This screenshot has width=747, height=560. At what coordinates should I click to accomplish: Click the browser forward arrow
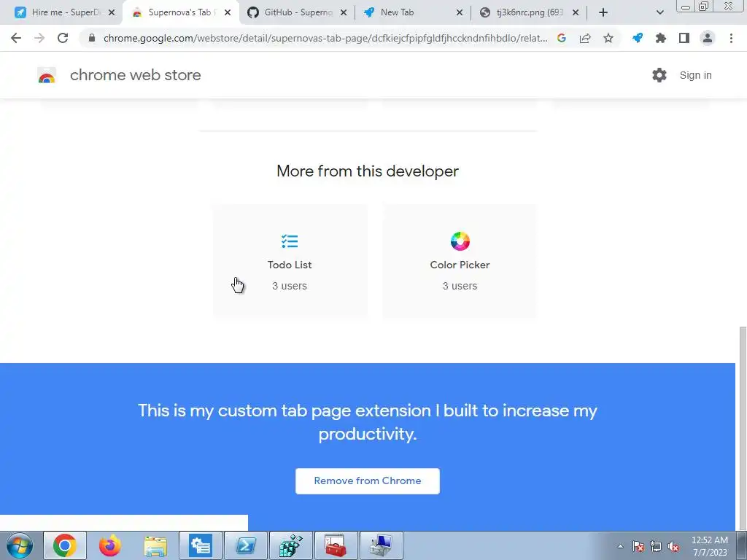[39, 38]
